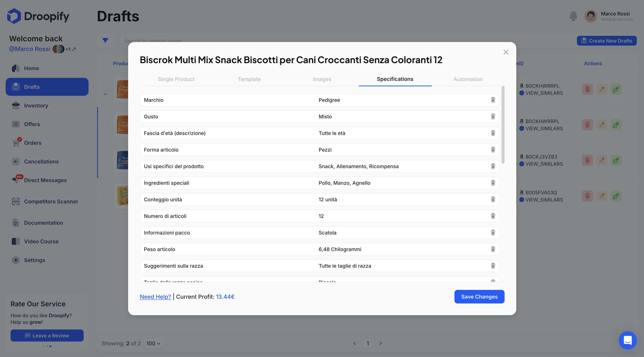This screenshot has width=644, height=357.
Task: Click the @Marco Rossi username link
Action: click(x=30, y=49)
